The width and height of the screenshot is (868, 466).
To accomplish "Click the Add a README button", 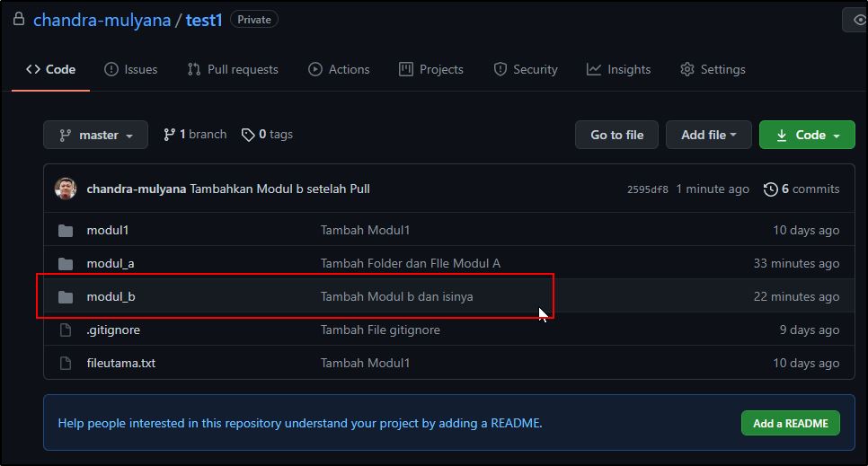I will click(x=790, y=423).
